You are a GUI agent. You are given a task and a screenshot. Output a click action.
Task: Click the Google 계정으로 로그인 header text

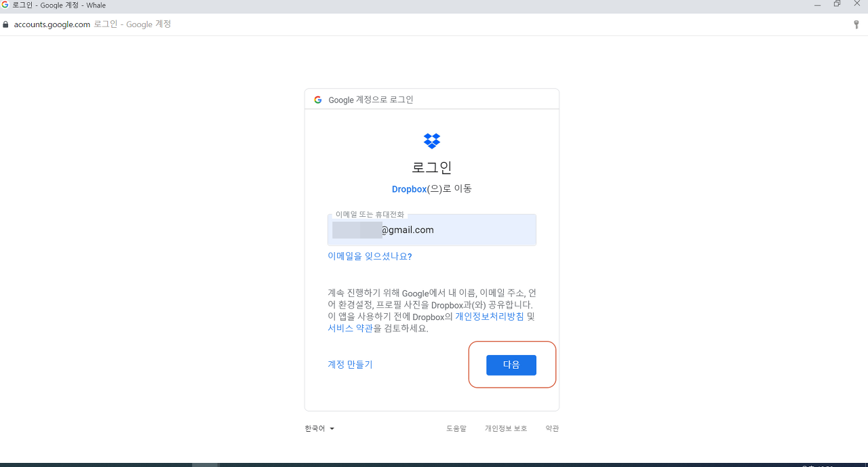tap(371, 100)
